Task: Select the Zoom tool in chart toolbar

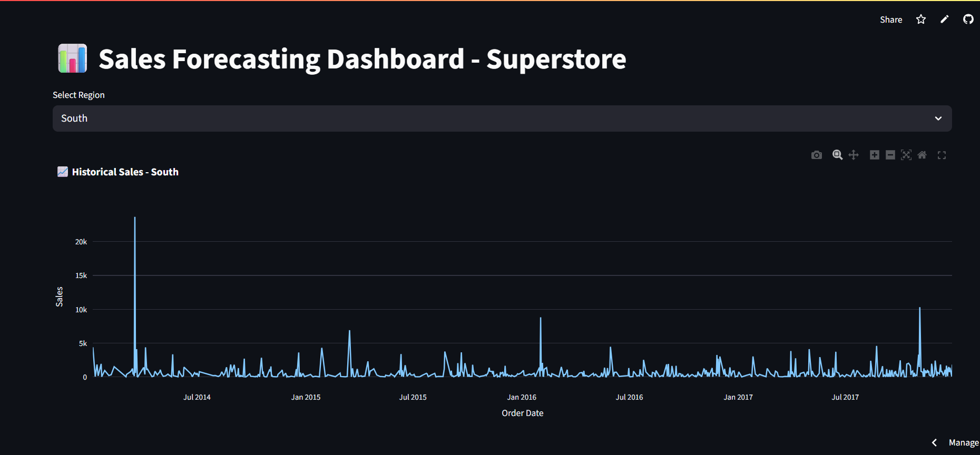Action: tap(837, 155)
